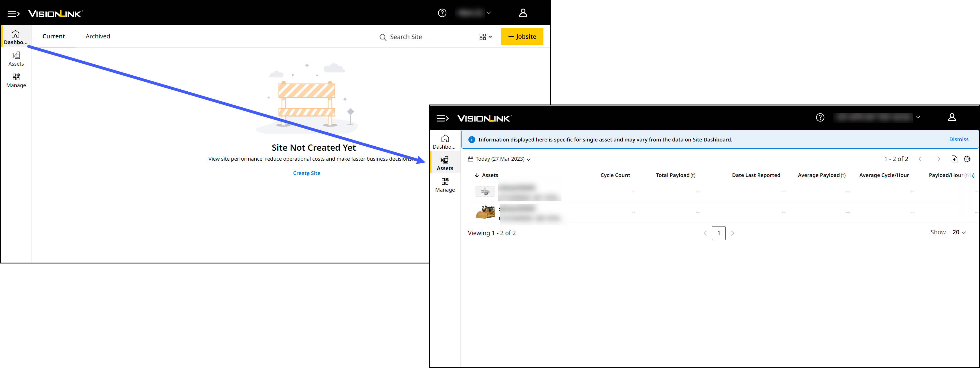Click the Average Payload (t) column header
This screenshot has width=980, height=368.
[x=822, y=175]
